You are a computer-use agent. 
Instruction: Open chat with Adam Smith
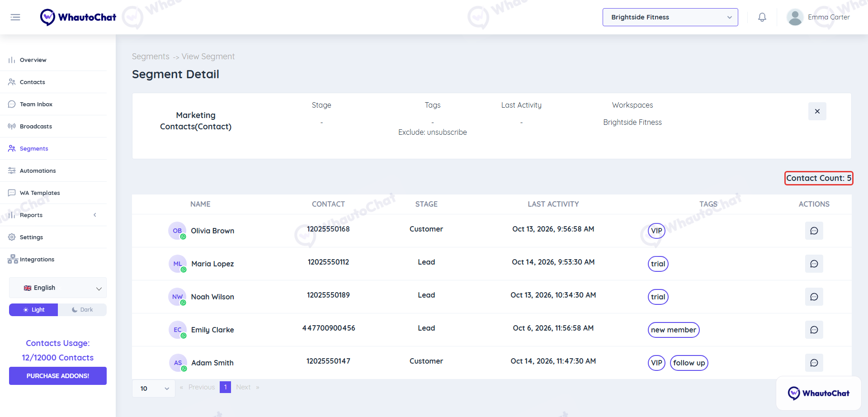click(814, 363)
